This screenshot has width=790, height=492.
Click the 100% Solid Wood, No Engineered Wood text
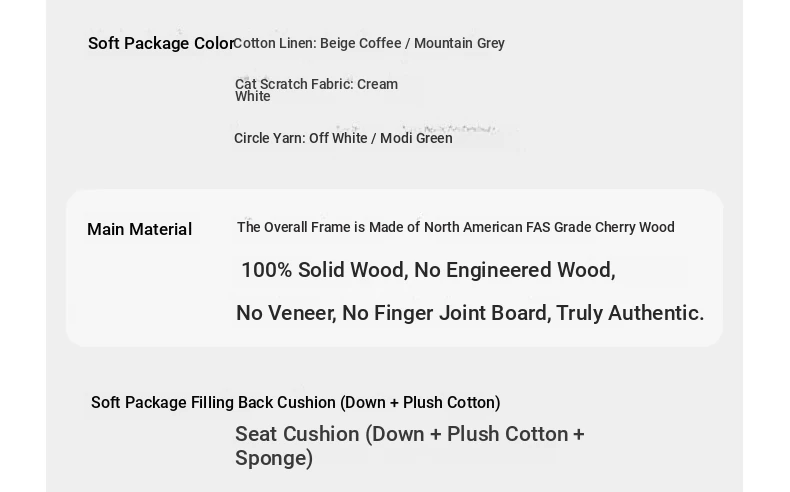pos(428,270)
